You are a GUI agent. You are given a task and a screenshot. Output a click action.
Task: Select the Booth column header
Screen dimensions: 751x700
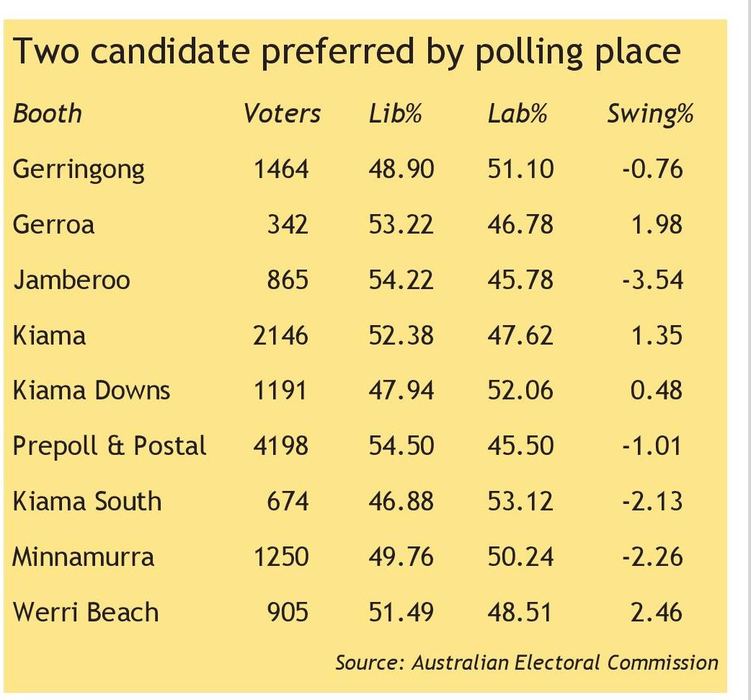pyautogui.click(x=48, y=114)
